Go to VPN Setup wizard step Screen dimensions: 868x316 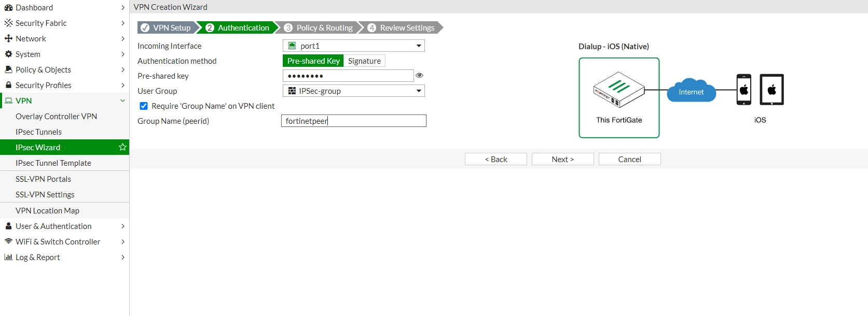pos(166,27)
